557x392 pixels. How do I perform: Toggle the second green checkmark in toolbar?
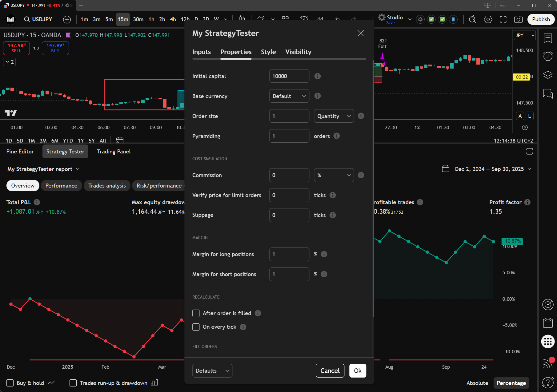click(x=442, y=19)
